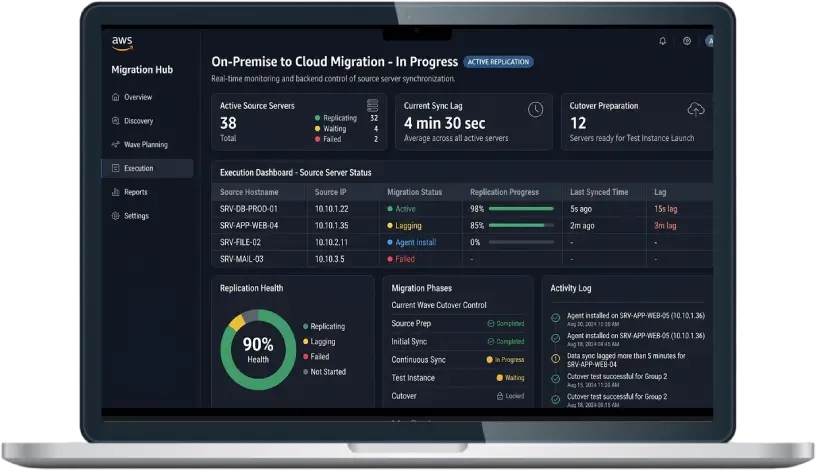Select hostname SRV-MAIL-03
816x470 pixels.
(241, 259)
